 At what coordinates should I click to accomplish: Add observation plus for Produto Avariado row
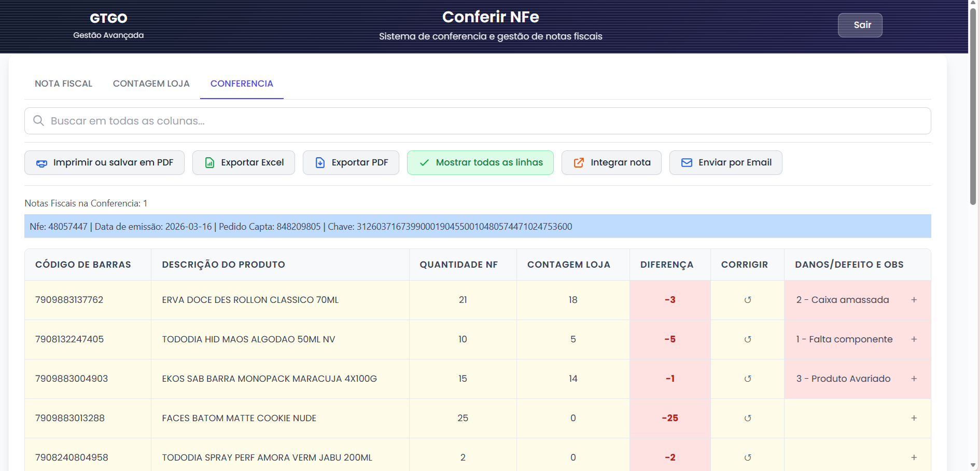tap(914, 379)
